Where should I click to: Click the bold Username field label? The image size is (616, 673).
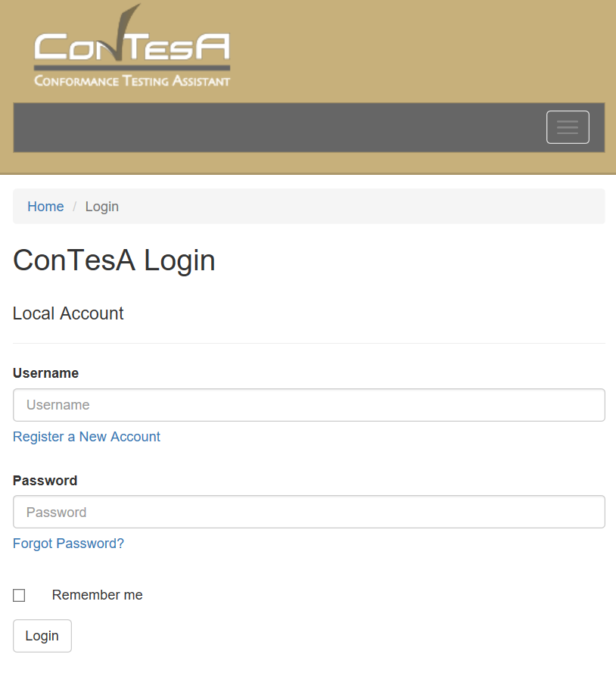coord(45,373)
